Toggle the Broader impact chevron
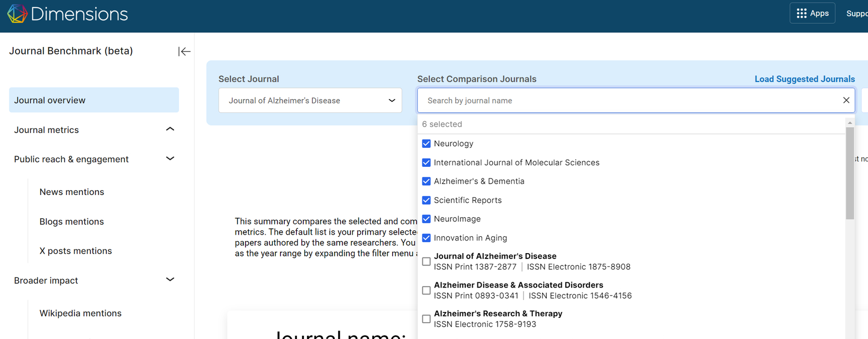Viewport: 868px width, 339px height. click(170, 279)
